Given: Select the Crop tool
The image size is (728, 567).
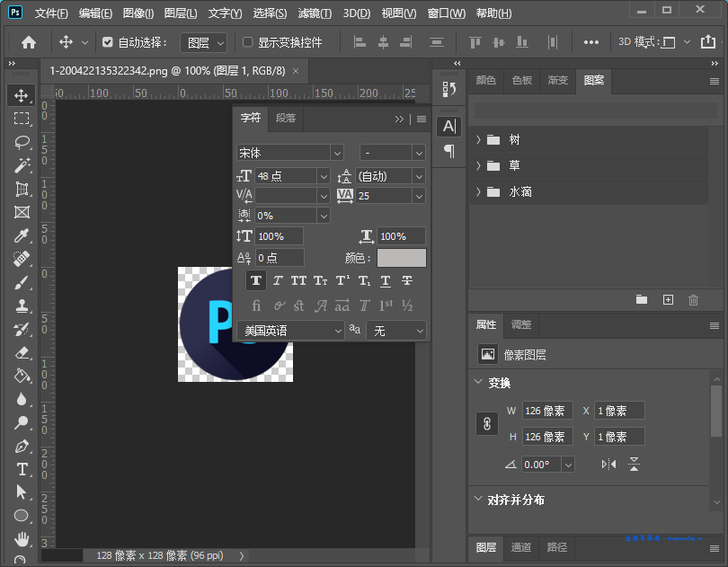Looking at the screenshot, I should (21, 189).
